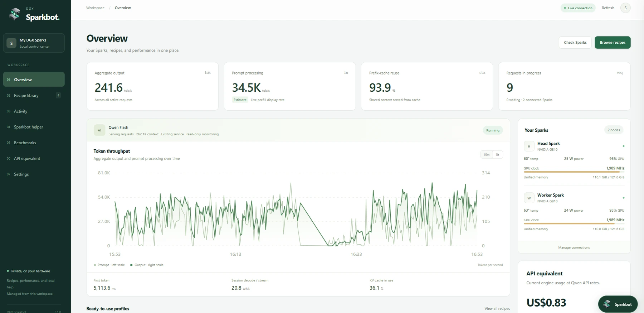Screen dimensions: 644x313
Task: Open Recipe library in the sidebar
Action: pyautogui.click(x=34, y=95)
